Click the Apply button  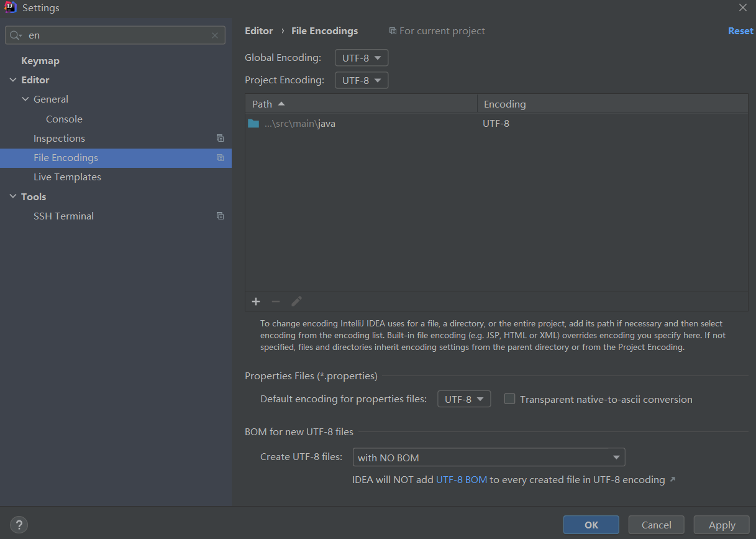(722, 525)
